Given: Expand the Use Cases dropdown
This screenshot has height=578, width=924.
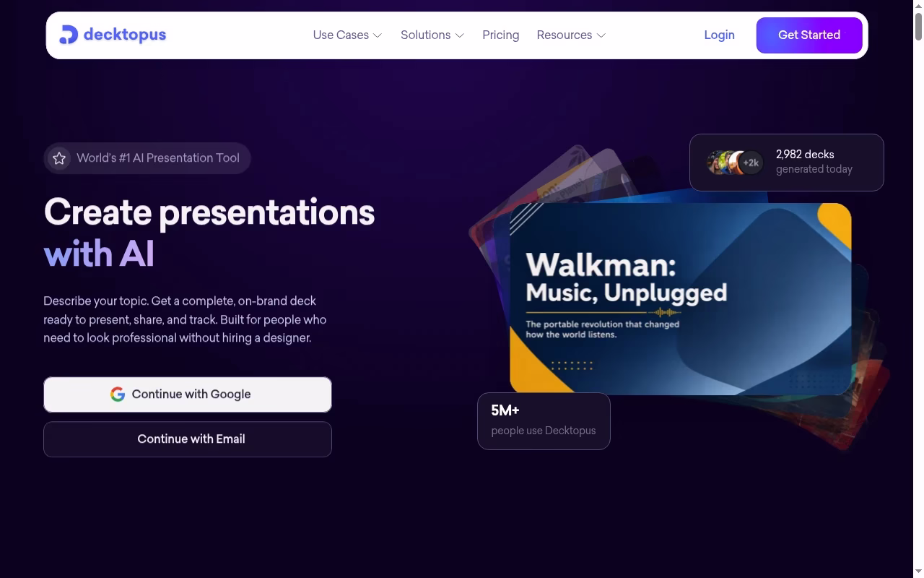Looking at the screenshot, I should (x=347, y=35).
